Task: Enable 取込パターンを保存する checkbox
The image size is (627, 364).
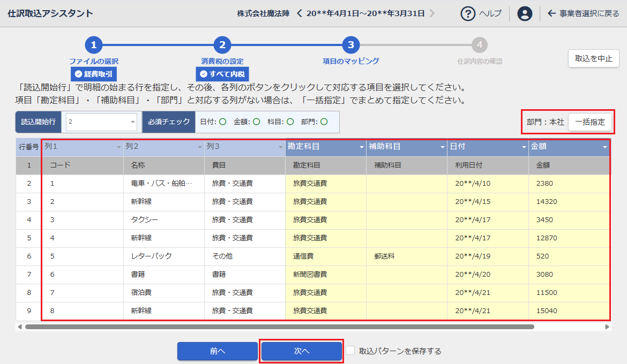Action: [x=350, y=351]
